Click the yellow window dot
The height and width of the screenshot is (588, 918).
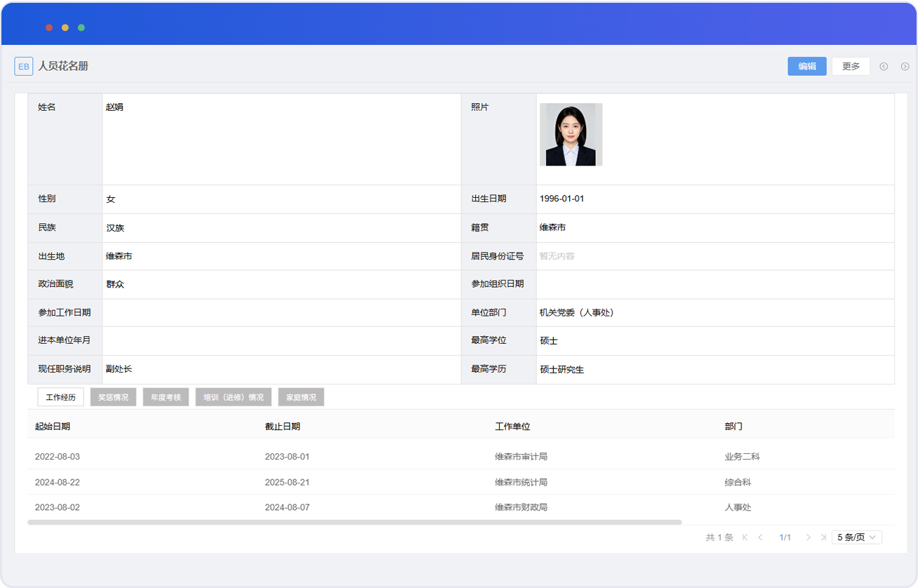65,27
